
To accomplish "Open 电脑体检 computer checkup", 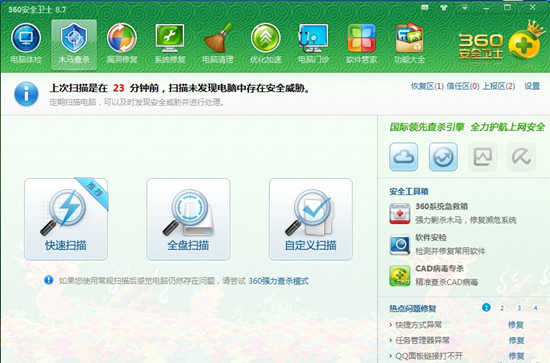I will (26, 44).
